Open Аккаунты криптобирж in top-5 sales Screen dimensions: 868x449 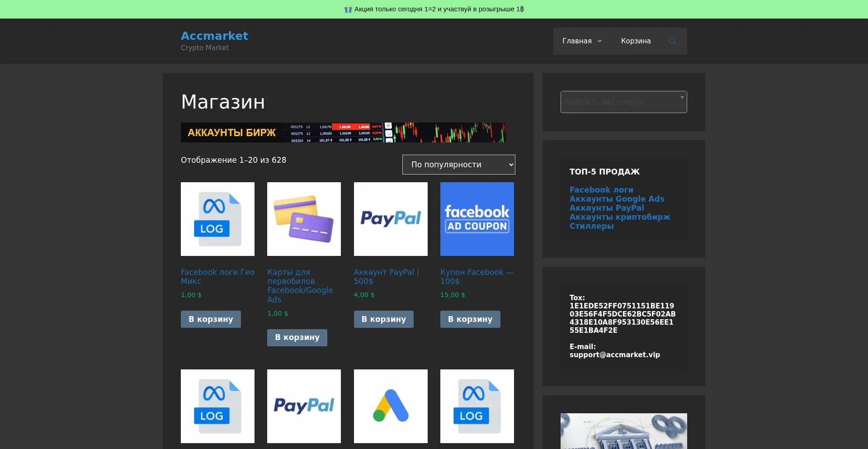[620, 217]
